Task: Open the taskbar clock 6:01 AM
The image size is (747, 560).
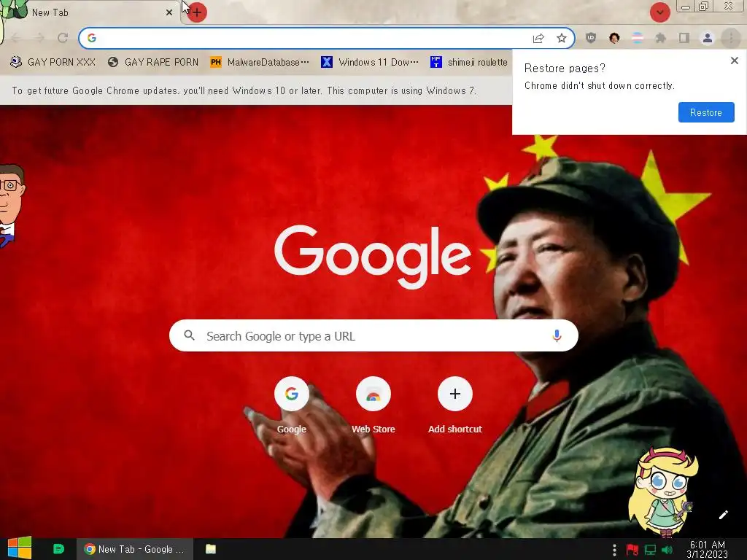Action: (708, 550)
